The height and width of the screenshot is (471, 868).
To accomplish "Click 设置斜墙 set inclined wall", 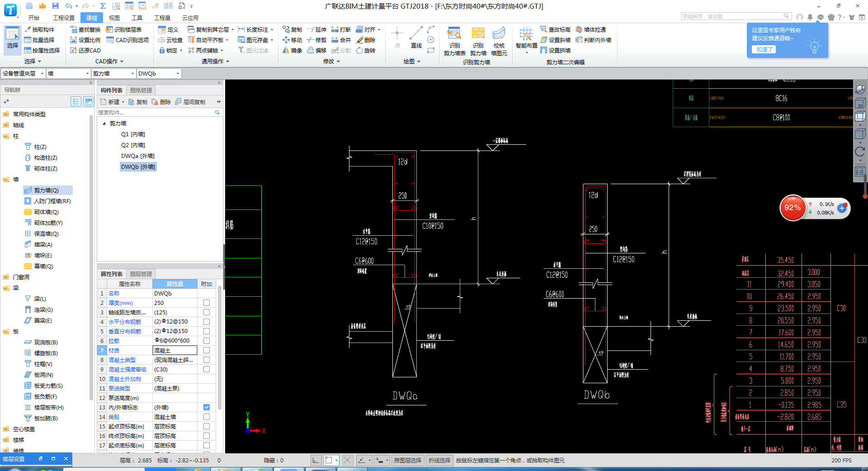I will tap(556, 40).
